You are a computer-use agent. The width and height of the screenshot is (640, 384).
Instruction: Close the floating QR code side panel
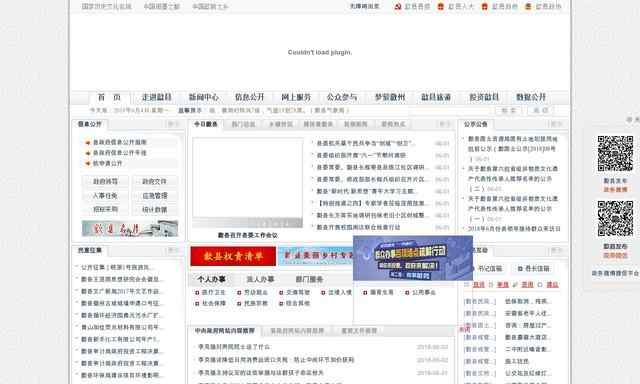click(633, 119)
